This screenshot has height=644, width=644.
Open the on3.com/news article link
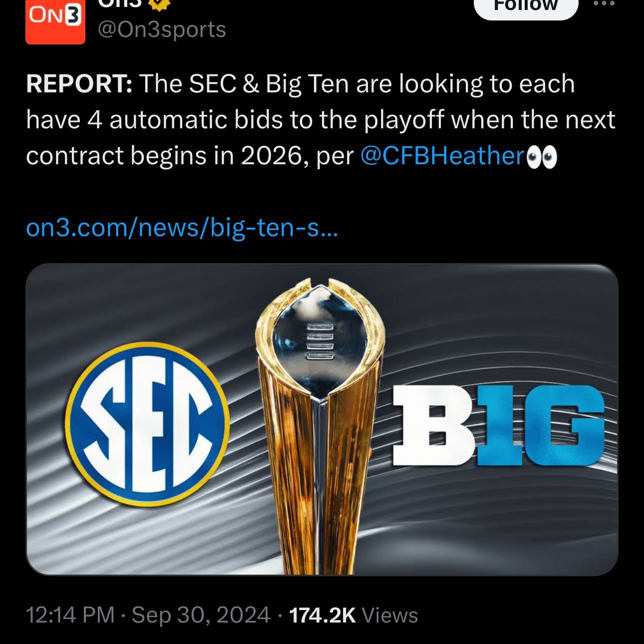point(182,228)
